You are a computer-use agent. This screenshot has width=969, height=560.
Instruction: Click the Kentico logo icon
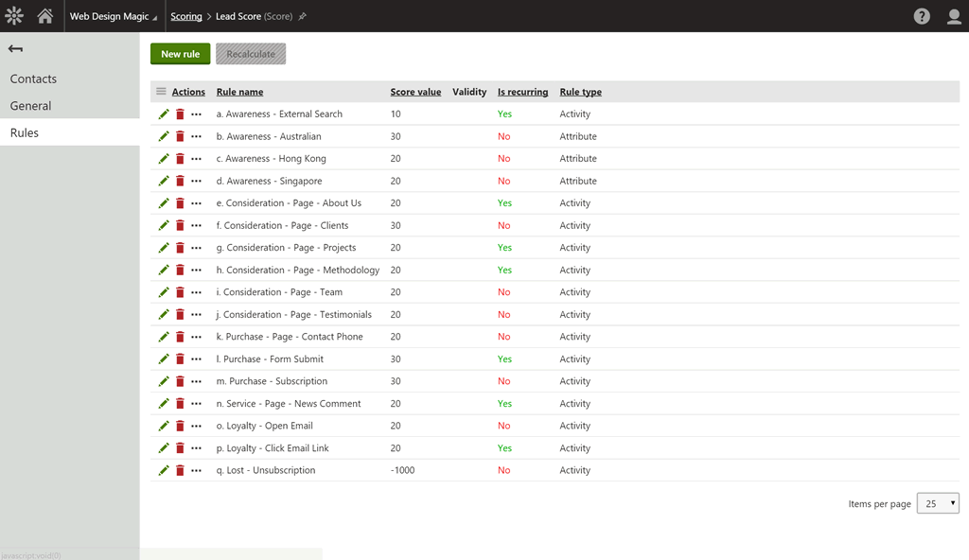14,16
